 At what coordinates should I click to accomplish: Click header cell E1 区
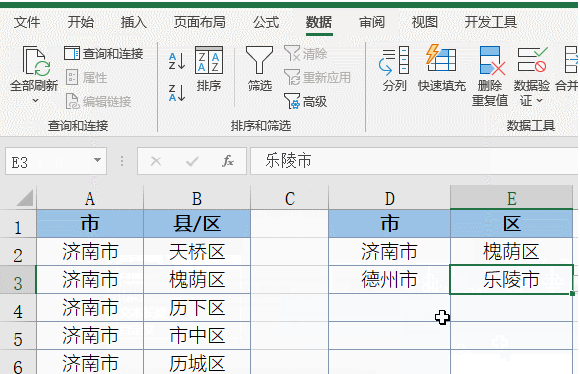pos(512,224)
